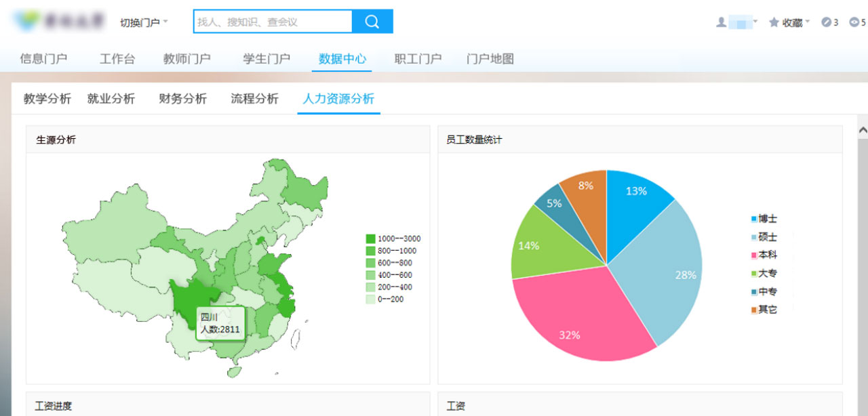Viewport: 868px width, 416px height.
Task: Toggle the 本科 series in the legend
Action: pyautogui.click(x=764, y=255)
